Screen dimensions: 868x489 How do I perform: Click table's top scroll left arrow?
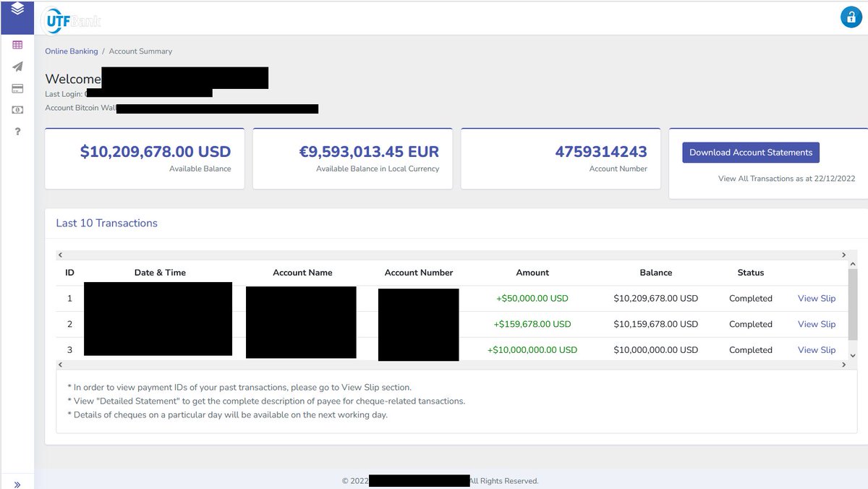point(61,255)
